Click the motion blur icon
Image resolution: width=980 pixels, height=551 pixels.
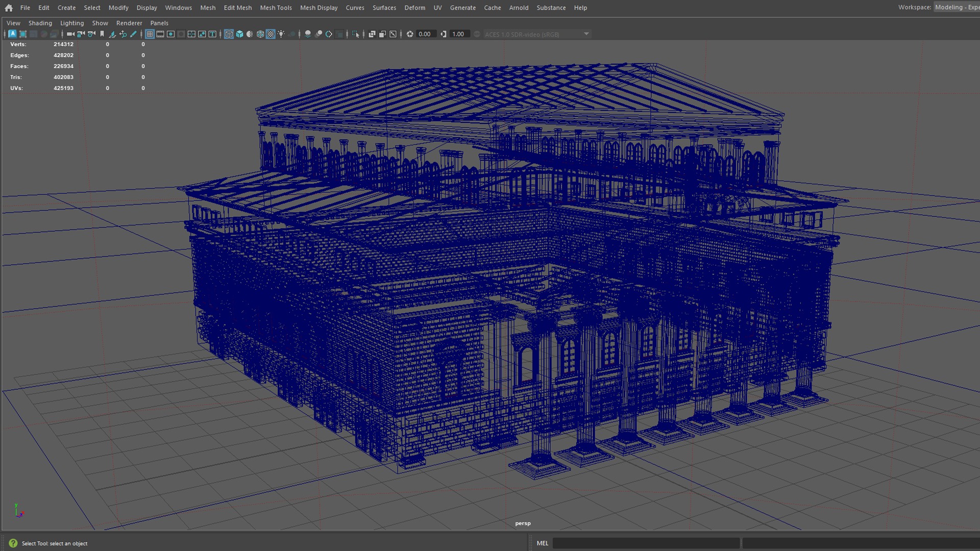pyautogui.click(x=318, y=34)
